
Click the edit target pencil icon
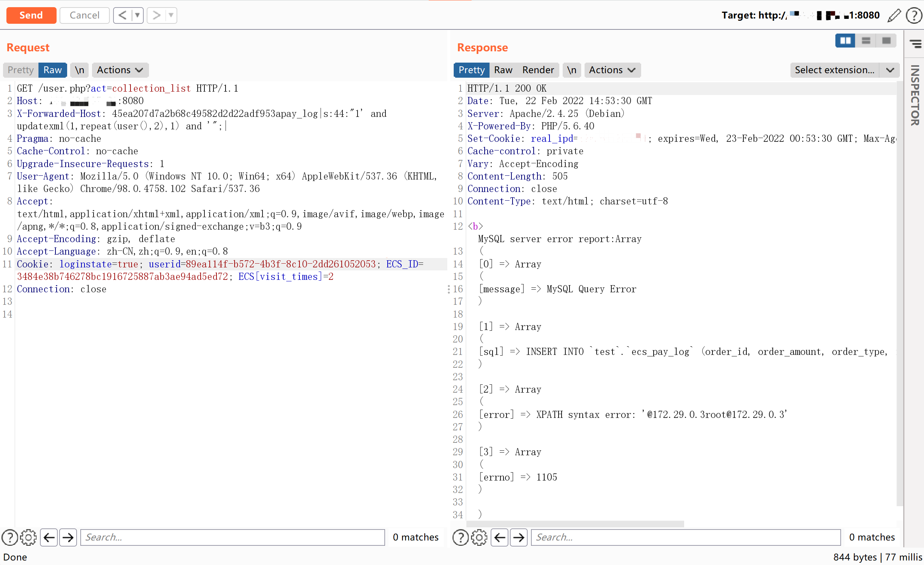point(893,15)
